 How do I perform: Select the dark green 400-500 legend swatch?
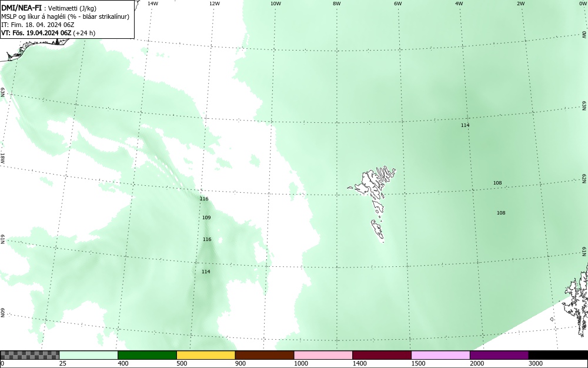click(147, 355)
